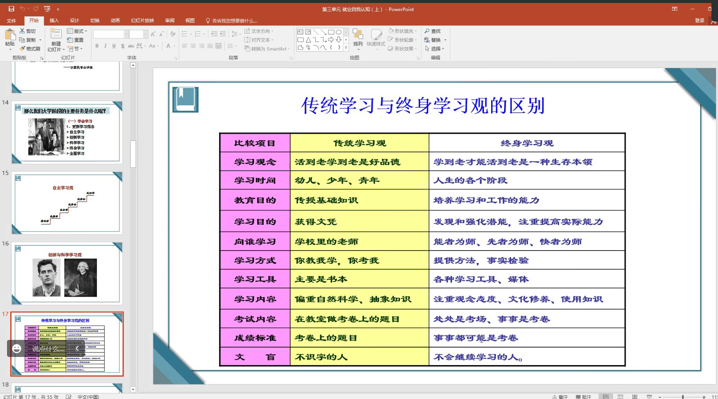Image resolution: width=718 pixels, height=399 pixels.
Task: Toggle italic formatting button
Action: [105, 46]
